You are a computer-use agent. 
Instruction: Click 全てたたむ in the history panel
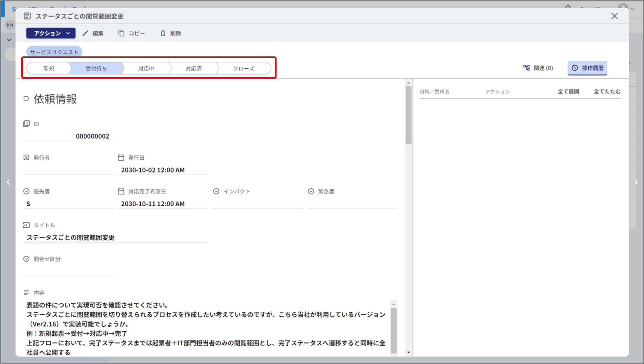point(607,92)
